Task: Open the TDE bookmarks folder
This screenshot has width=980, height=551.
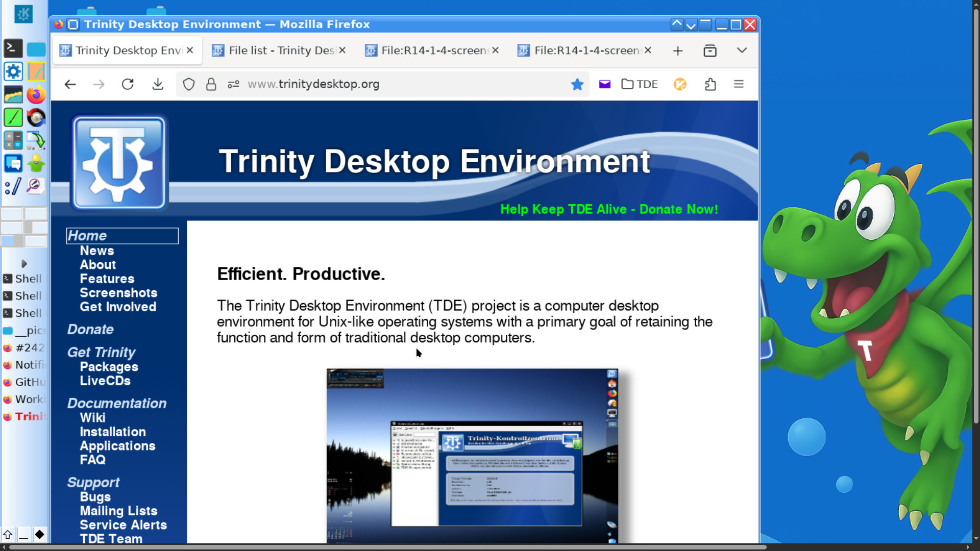Action: (640, 84)
